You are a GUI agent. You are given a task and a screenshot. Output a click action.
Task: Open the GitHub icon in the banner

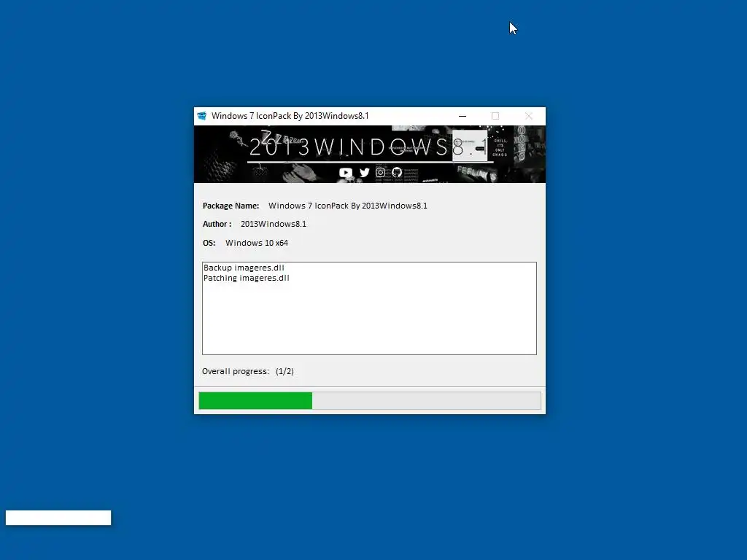tap(396, 172)
